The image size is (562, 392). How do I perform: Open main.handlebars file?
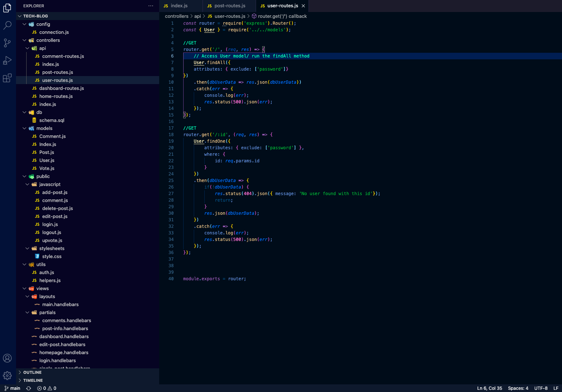click(87, 304)
